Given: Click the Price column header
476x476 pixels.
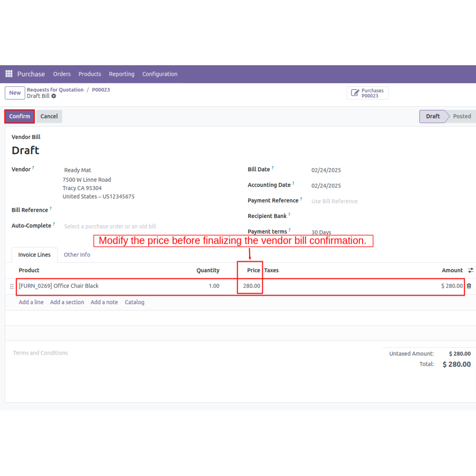Looking at the screenshot, I should [254, 270].
